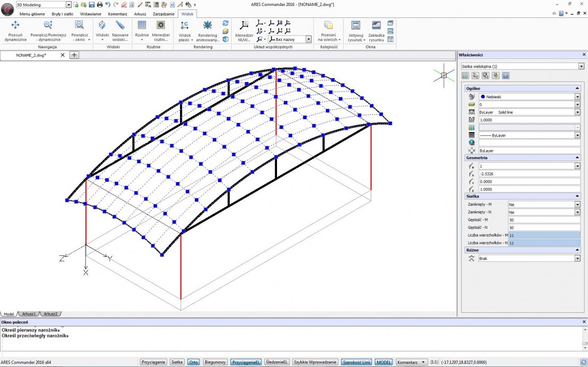Switch to the Wstawianie ribbon tab
The height and width of the screenshot is (367, 588).
[90, 14]
